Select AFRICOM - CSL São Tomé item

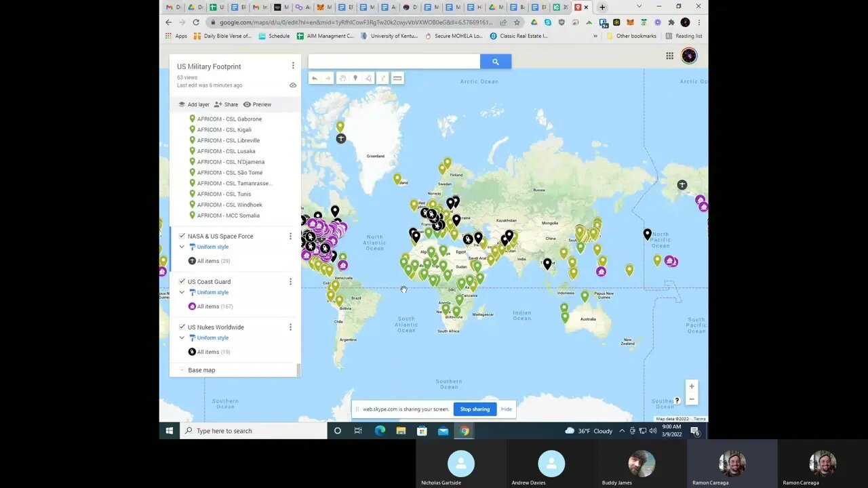click(230, 173)
